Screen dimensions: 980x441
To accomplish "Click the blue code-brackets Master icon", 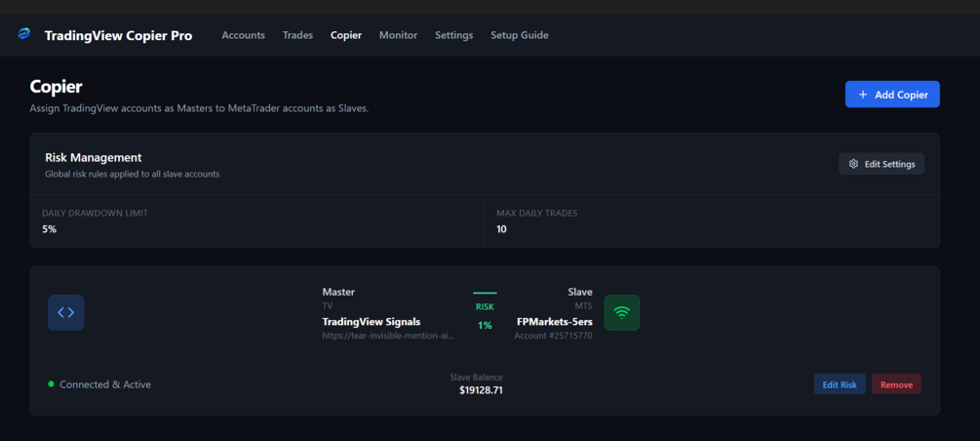I will 65,313.
